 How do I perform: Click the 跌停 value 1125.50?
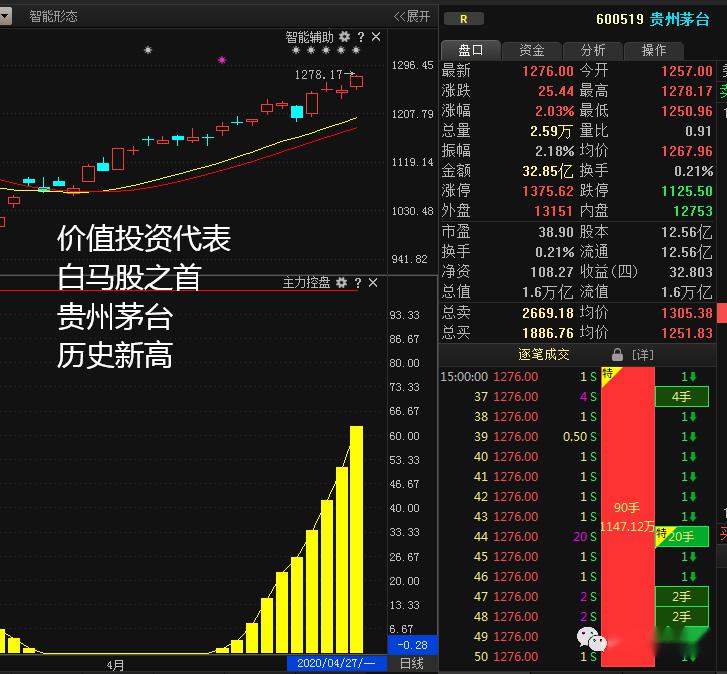687,191
